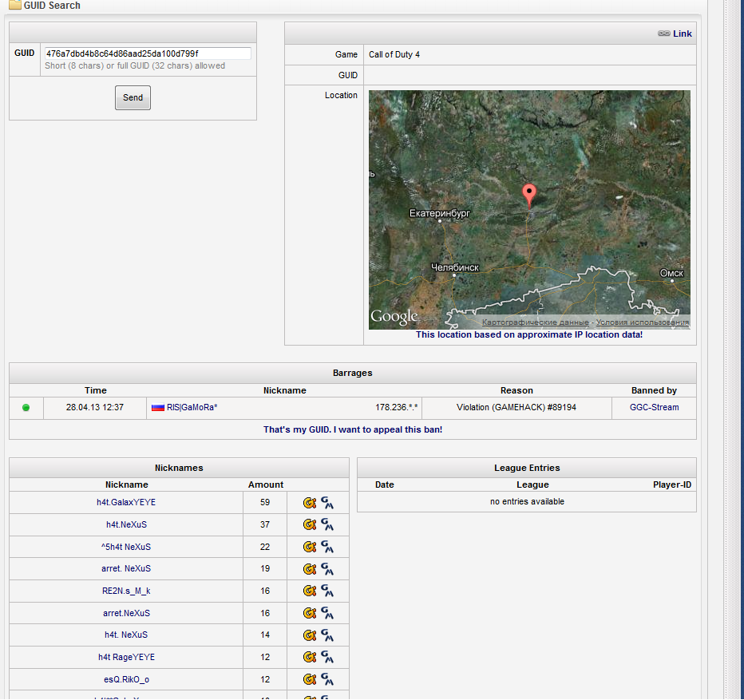Click blue GM icon for h4t RageYEYE

(327, 657)
